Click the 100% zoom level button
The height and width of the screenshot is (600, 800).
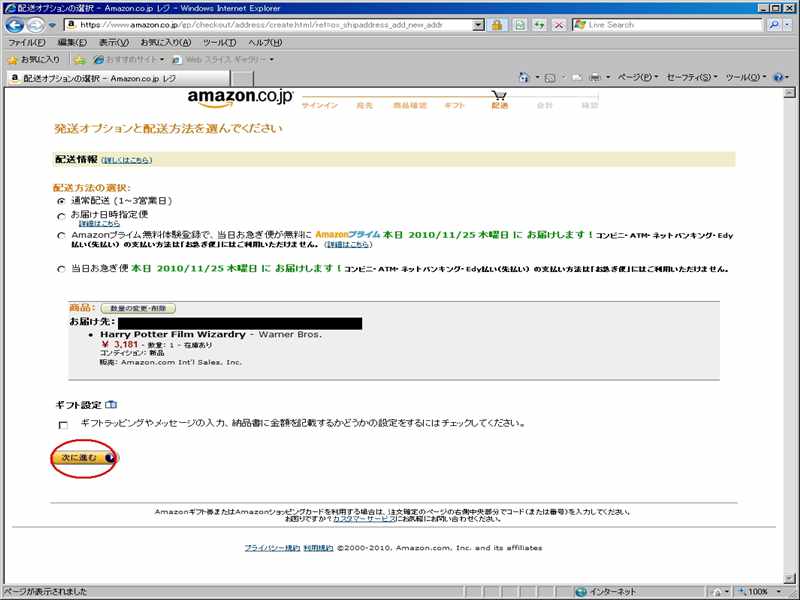click(753, 592)
